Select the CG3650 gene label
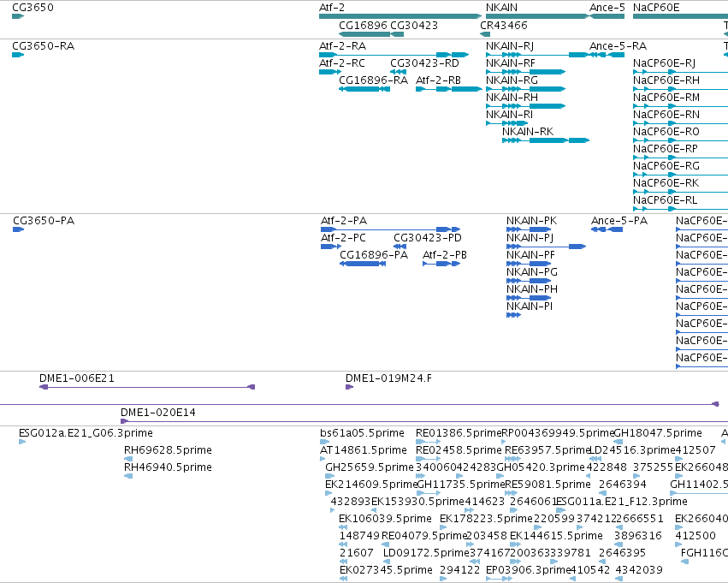Viewport: 728px width, 583px height. pos(33,8)
